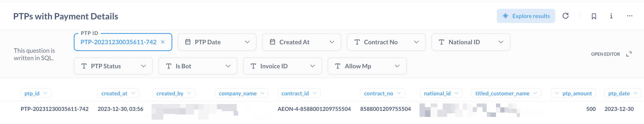Bookmark this question
The image size is (644, 124).
[x=594, y=16]
